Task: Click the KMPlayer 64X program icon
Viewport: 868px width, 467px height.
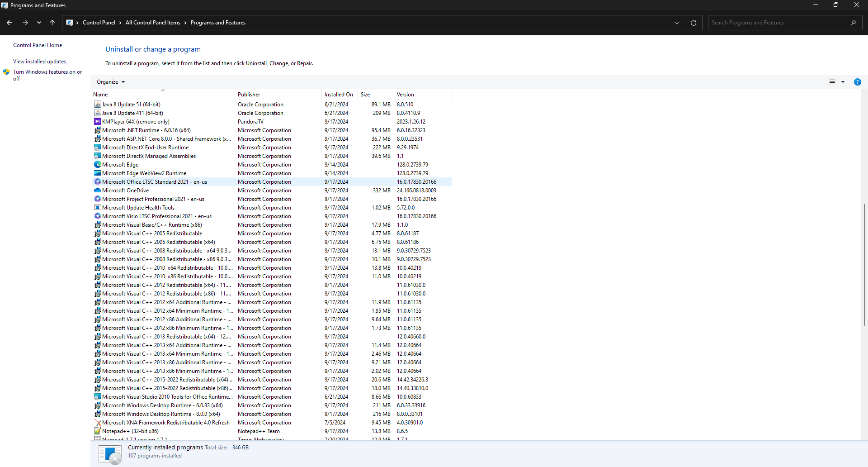Action: (97, 122)
